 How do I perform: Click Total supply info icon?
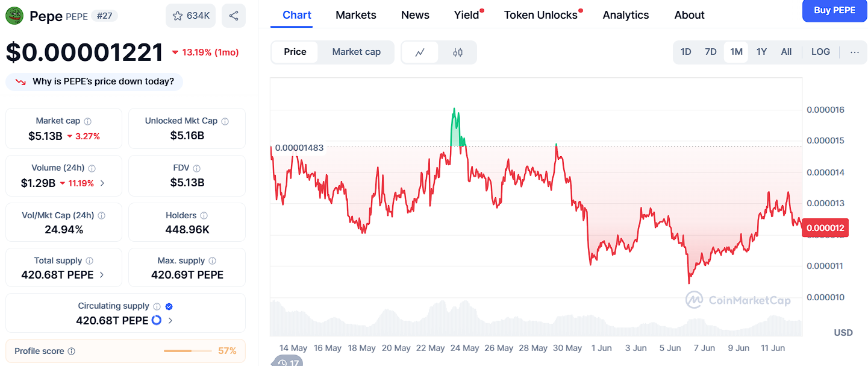coord(90,261)
